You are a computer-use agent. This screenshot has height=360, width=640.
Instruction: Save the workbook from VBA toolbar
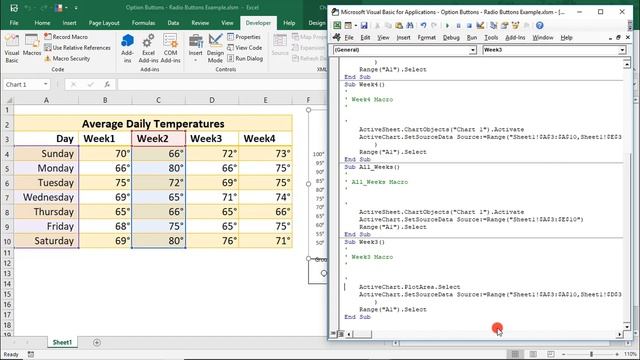click(x=364, y=25)
